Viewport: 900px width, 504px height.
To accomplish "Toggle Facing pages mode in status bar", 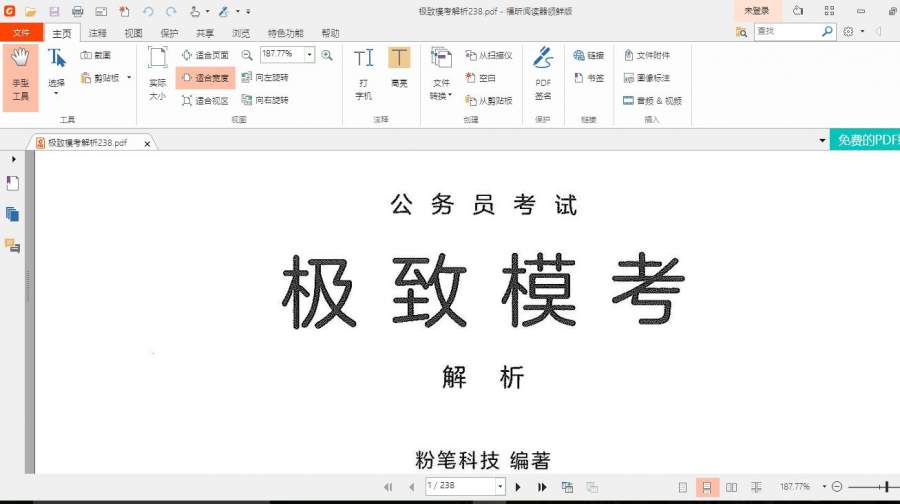I will pos(731,487).
